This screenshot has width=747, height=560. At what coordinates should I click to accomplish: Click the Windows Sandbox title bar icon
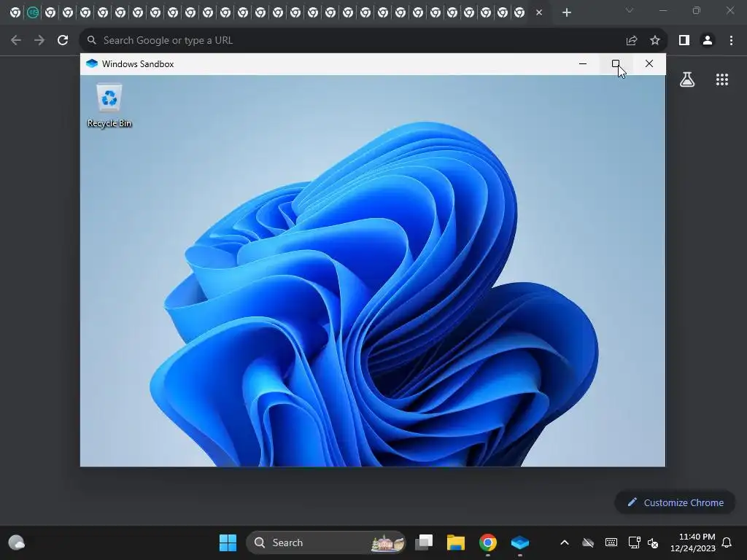click(x=92, y=64)
